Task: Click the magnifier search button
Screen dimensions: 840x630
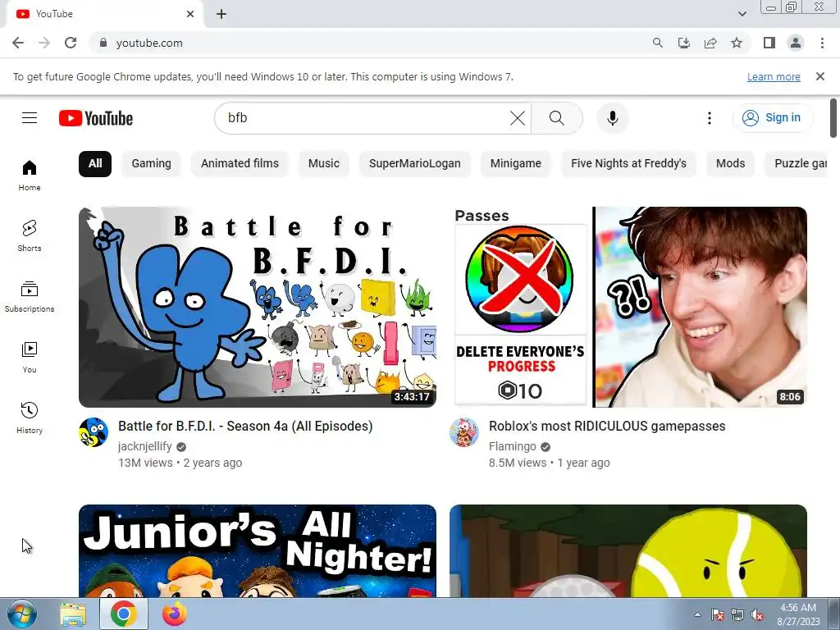Action: coord(557,118)
